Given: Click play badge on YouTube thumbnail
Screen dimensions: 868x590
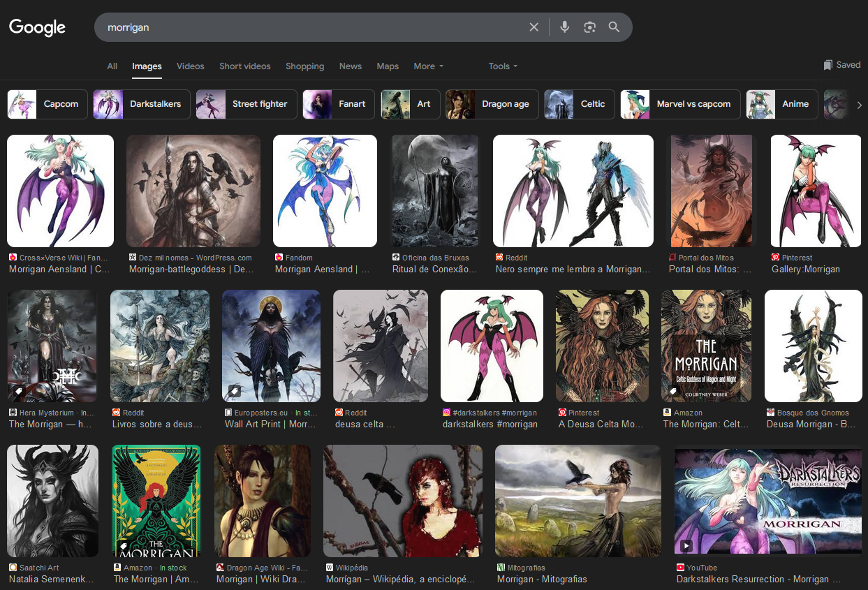Looking at the screenshot, I should pyautogui.click(x=687, y=546).
